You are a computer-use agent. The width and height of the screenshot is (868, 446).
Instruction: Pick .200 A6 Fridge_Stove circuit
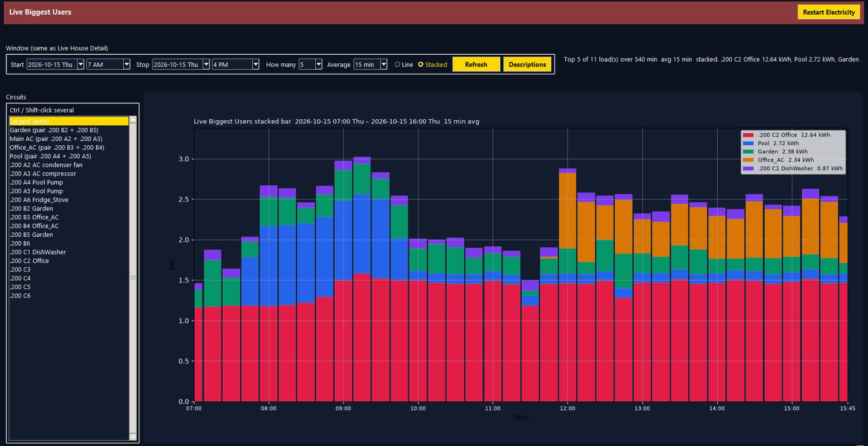(x=69, y=200)
